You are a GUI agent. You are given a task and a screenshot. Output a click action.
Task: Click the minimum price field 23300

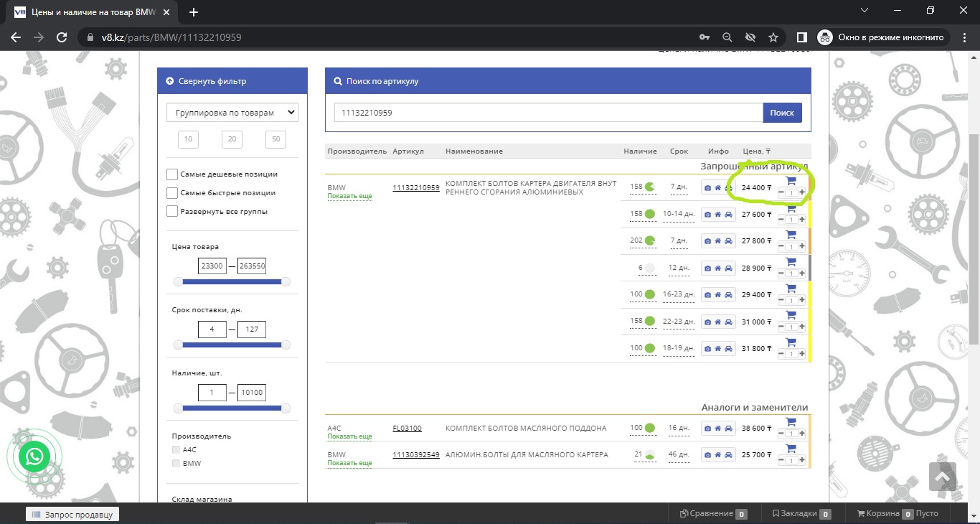(212, 266)
